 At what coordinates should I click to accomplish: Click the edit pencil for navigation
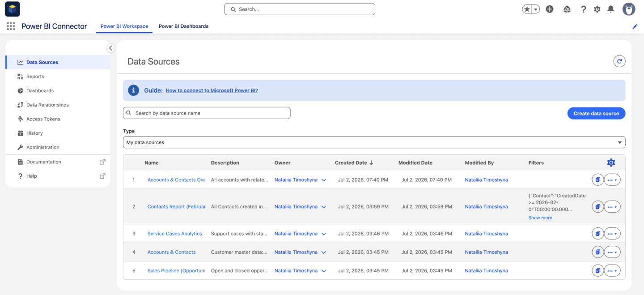click(x=635, y=26)
